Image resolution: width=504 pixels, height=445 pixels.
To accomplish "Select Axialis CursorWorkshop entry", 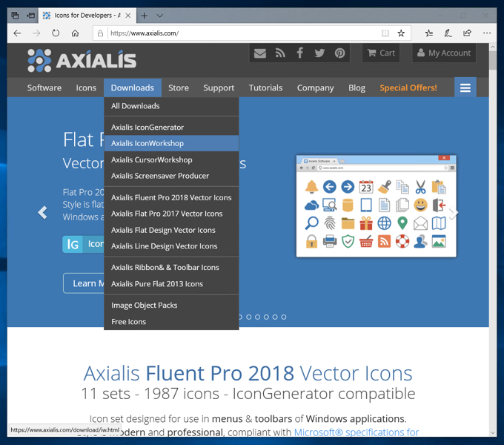I will (x=171, y=159).
